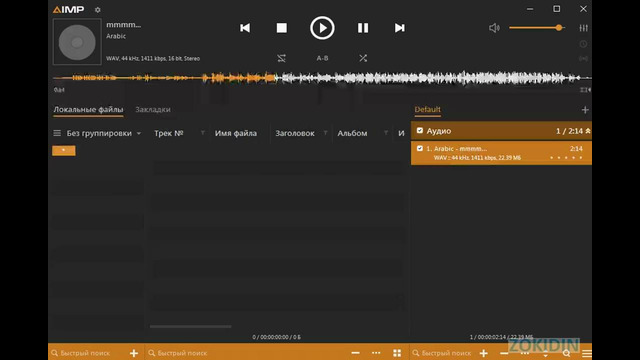Add files with the plus next to grouping search
The height and width of the screenshot is (360, 640).
[x=134, y=353]
